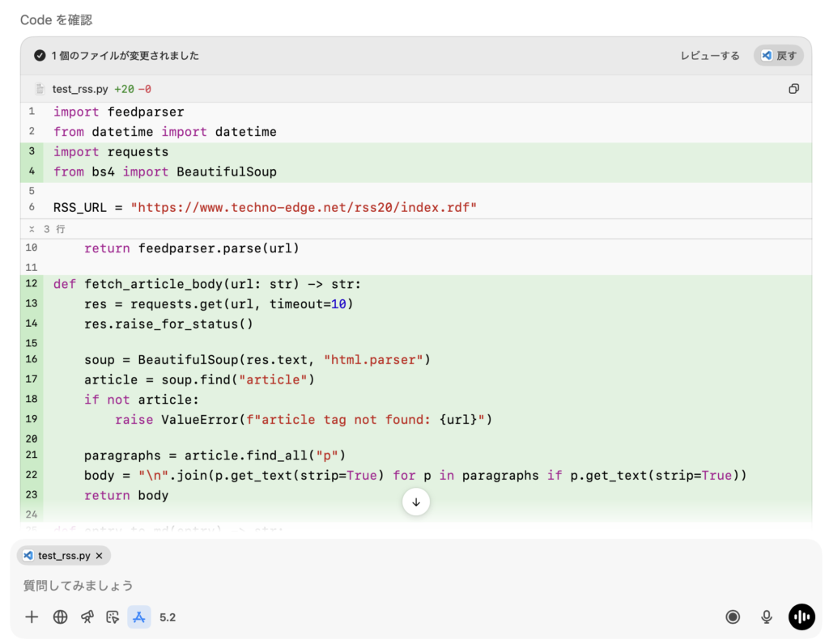Start dictation with the microphone icon
Viewport: 829px width, 644px height.
[766, 617]
